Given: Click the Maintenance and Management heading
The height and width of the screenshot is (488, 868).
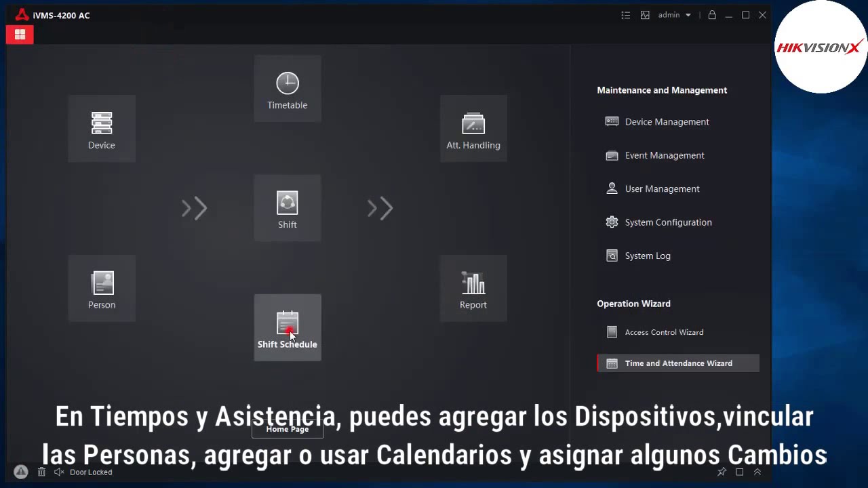Looking at the screenshot, I should click(x=662, y=90).
